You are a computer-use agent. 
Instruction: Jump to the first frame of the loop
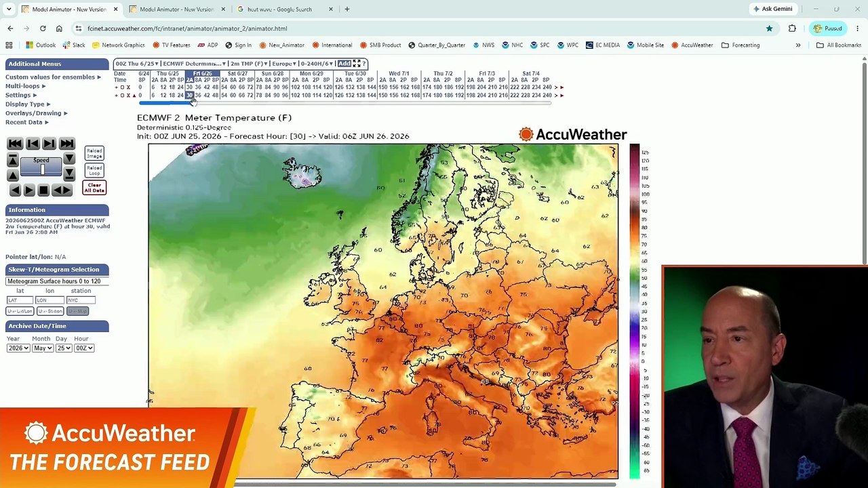click(15, 143)
